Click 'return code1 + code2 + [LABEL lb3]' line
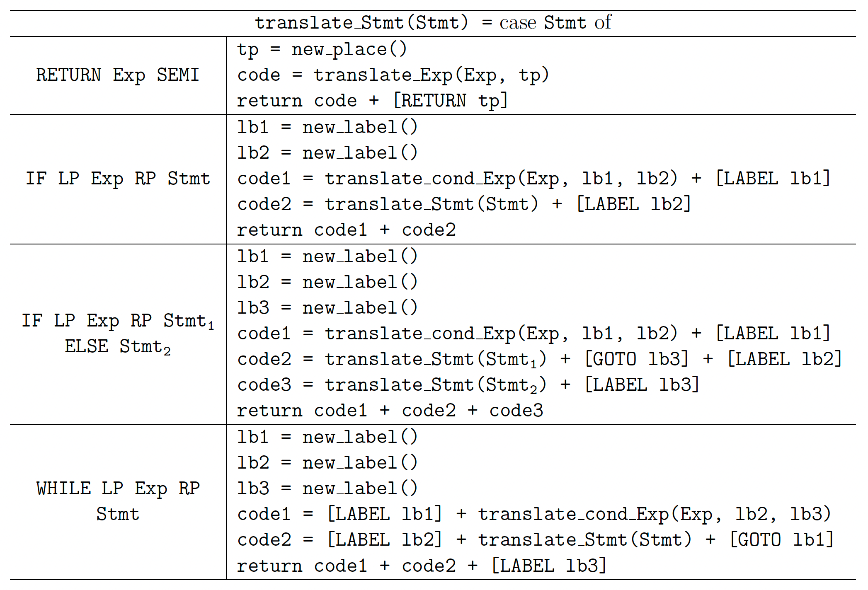 coord(422,566)
